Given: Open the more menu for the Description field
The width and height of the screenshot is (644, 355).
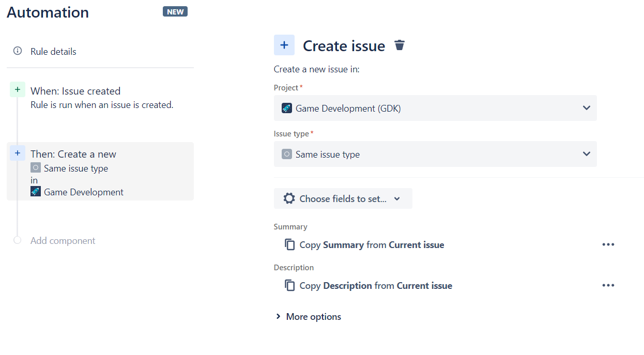Looking at the screenshot, I should point(608,285).
